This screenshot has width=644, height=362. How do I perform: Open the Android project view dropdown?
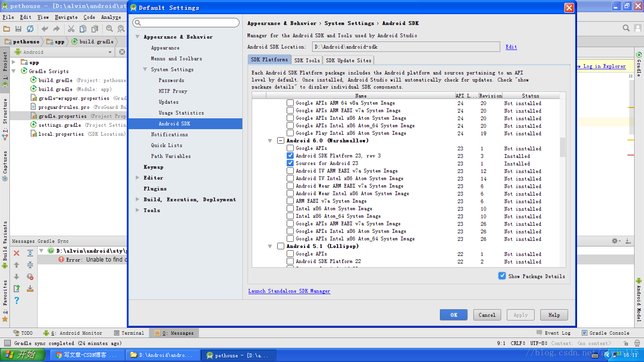[x=63, y=52]
